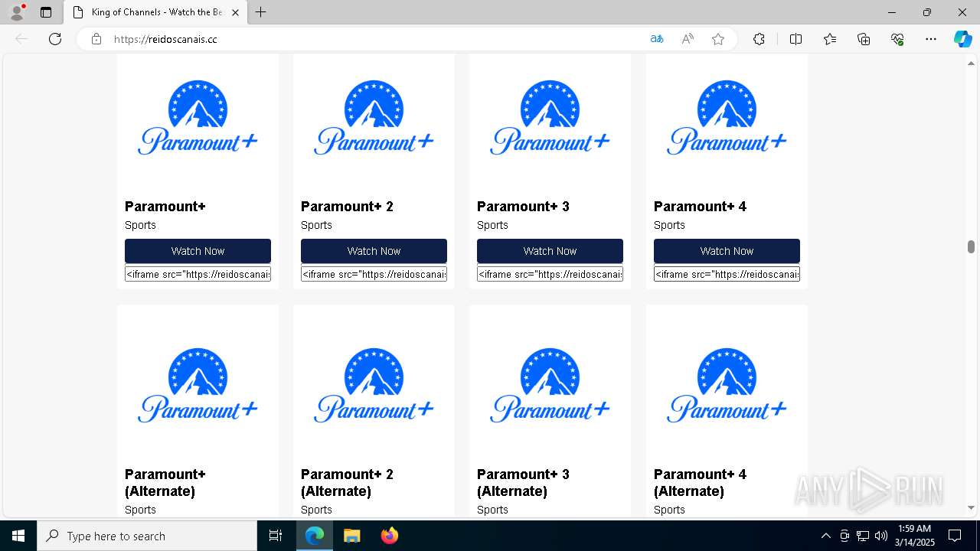Open Task View on the taskbar

click(x=276, y=536)
